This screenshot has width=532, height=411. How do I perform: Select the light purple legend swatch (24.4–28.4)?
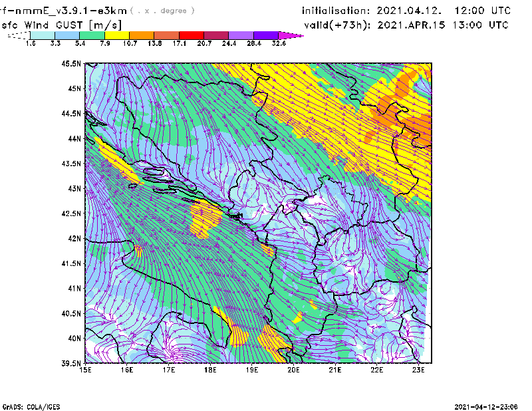241,35
